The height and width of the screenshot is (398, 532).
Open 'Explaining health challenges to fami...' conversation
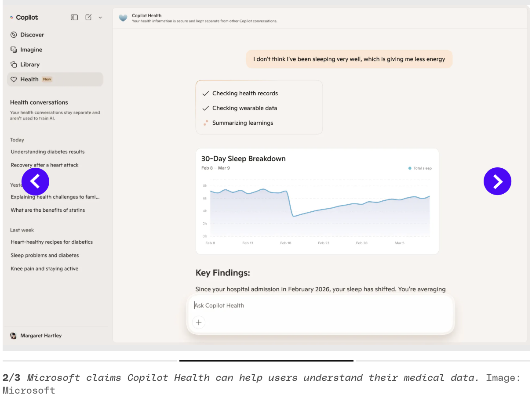click(55, 197)
